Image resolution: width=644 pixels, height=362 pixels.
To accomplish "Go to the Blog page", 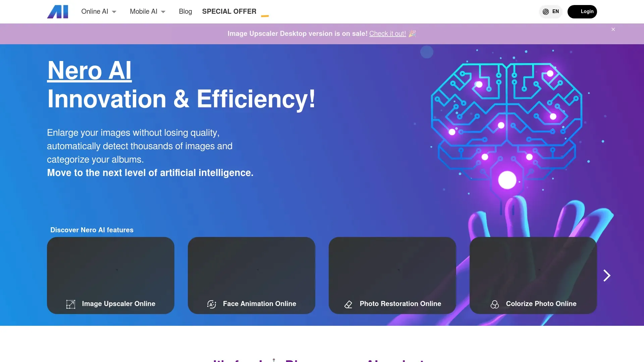I will click(185, 11).
